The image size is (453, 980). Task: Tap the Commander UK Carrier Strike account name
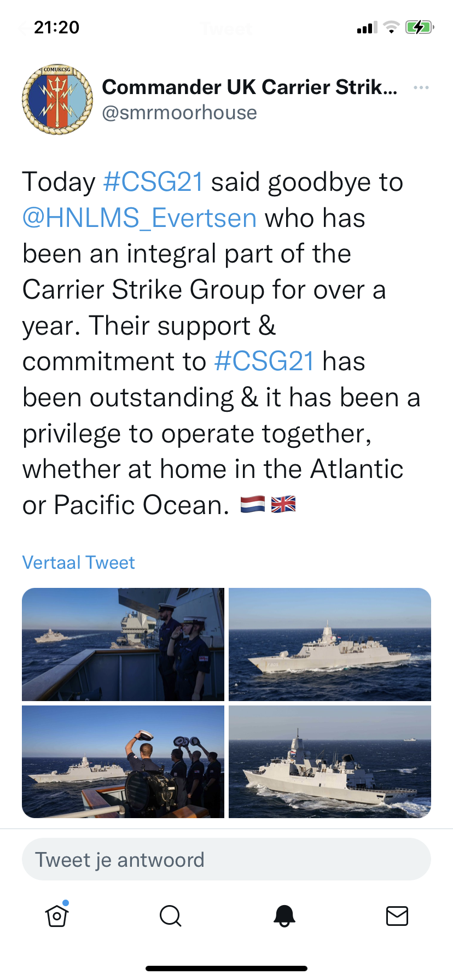coord(249,87)
